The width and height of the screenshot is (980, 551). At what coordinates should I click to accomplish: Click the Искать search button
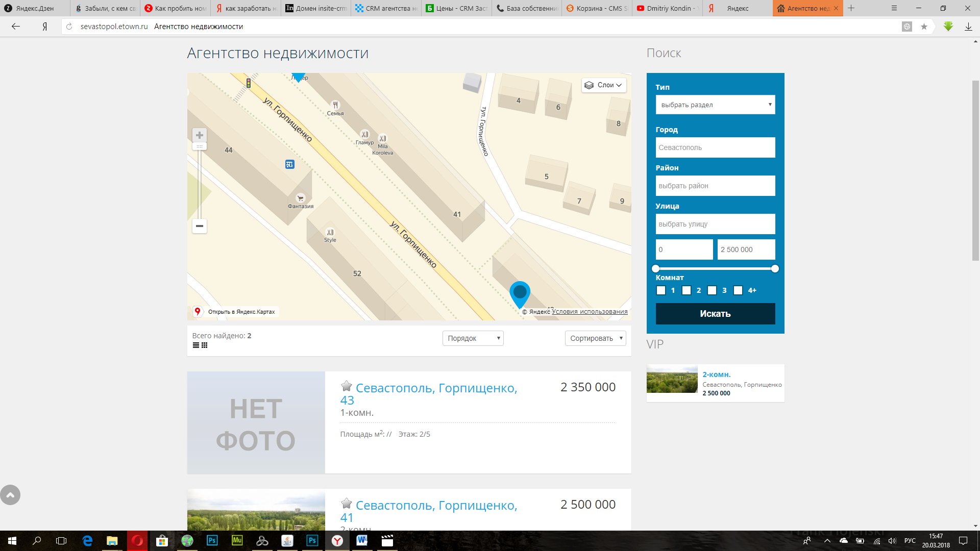(715, 314)
